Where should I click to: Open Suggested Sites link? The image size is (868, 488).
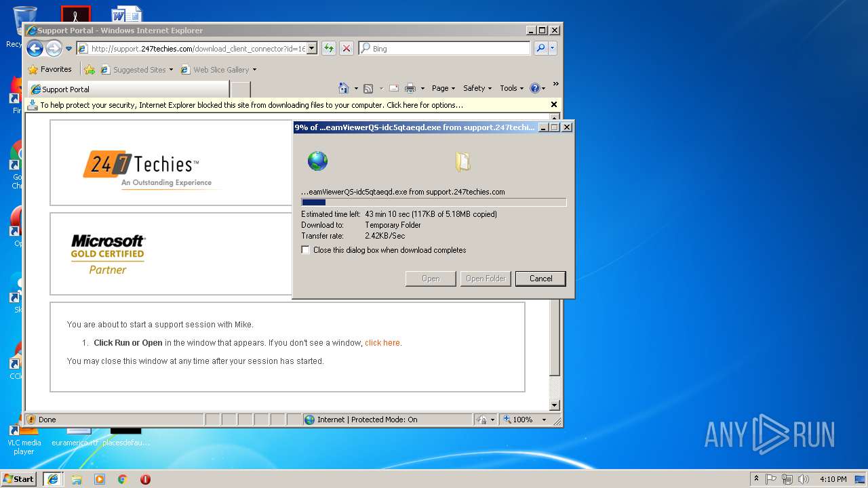[136, 69]
